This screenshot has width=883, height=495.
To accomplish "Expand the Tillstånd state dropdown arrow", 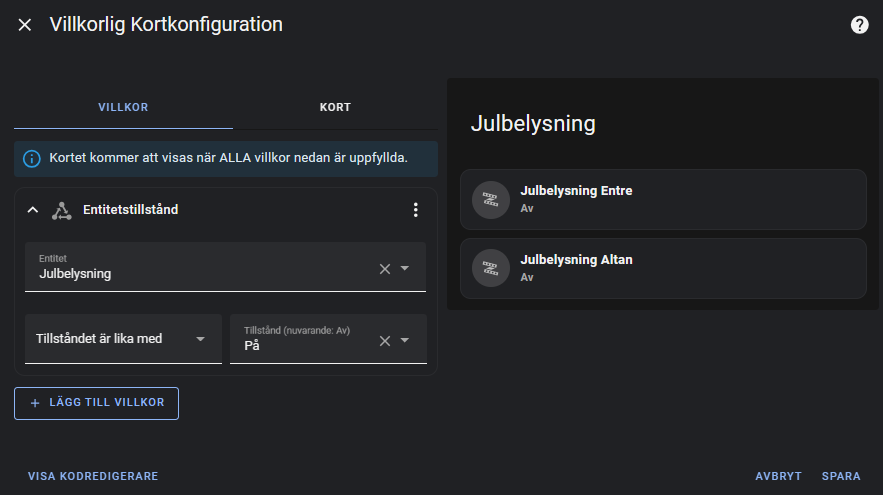I will (405, 340).
